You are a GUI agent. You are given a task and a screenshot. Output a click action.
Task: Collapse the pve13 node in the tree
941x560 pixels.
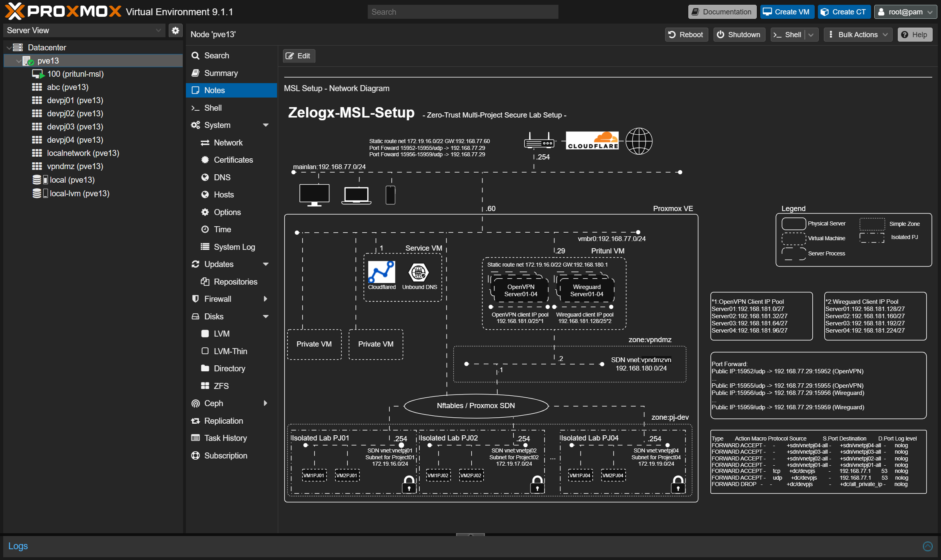[18, 61]
